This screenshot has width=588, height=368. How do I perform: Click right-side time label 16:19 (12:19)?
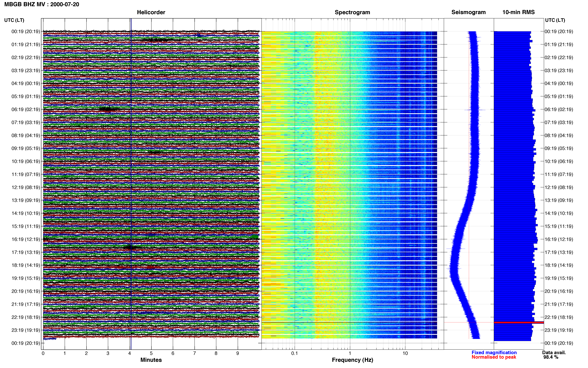pyautogui.click(x=559, y=239)
